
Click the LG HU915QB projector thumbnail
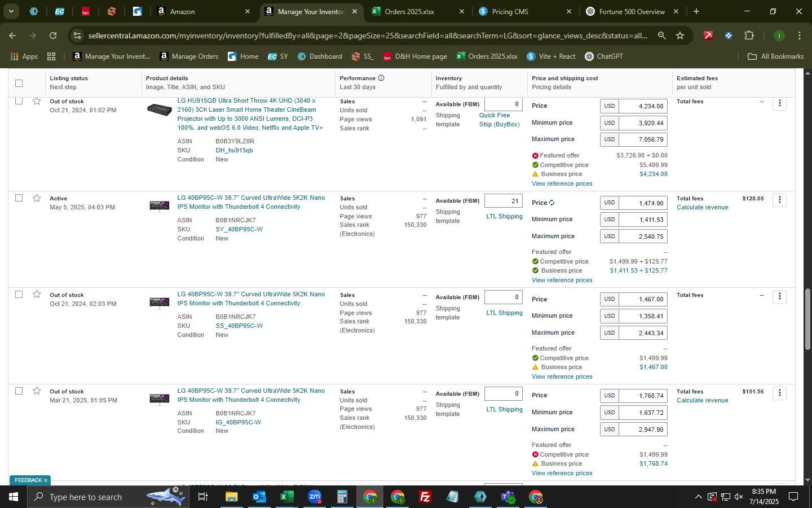click(x=159, y=110)
